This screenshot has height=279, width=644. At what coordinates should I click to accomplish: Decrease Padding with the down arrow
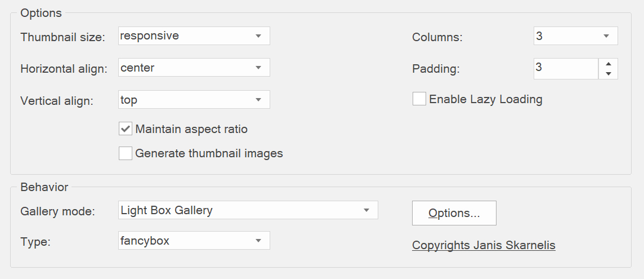(x=609, y=74)
